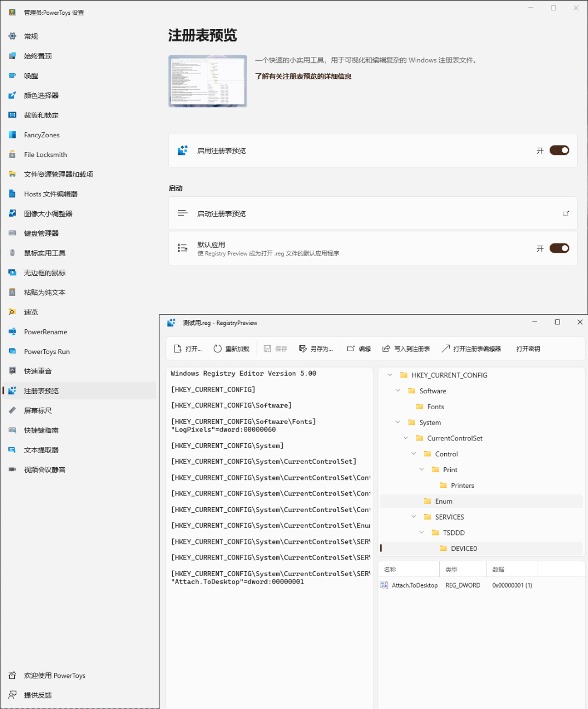Collapse the System tree node
This screenshot has height=709, width=588.
point(398,422)
